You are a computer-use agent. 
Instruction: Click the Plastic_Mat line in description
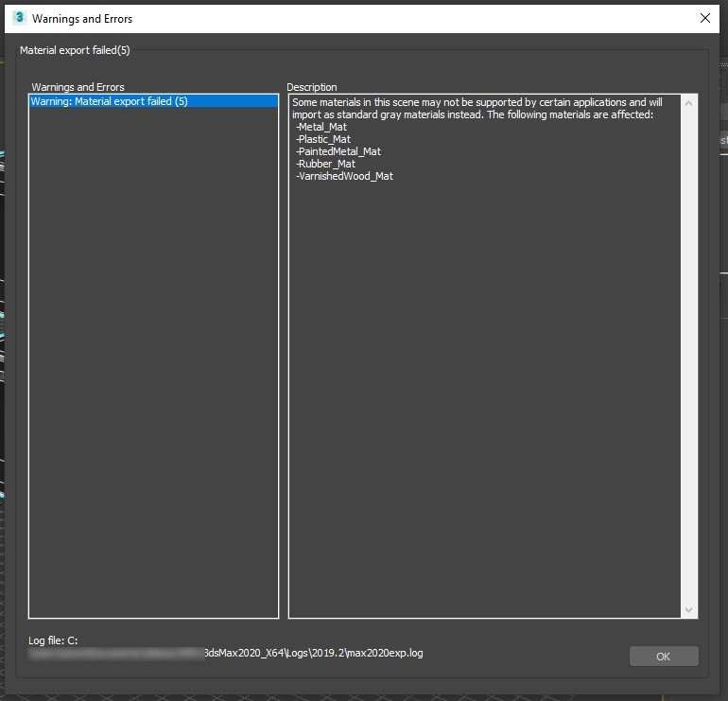(323, 139)
